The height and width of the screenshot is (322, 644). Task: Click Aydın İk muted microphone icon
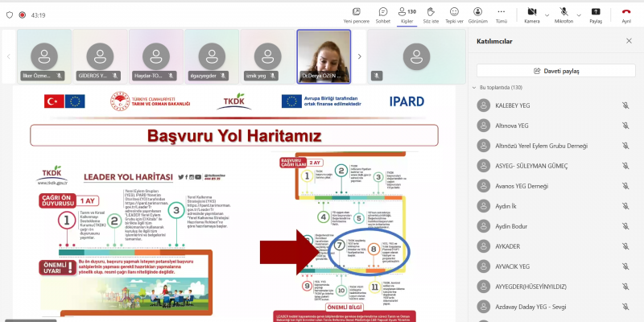coord(625,206)
